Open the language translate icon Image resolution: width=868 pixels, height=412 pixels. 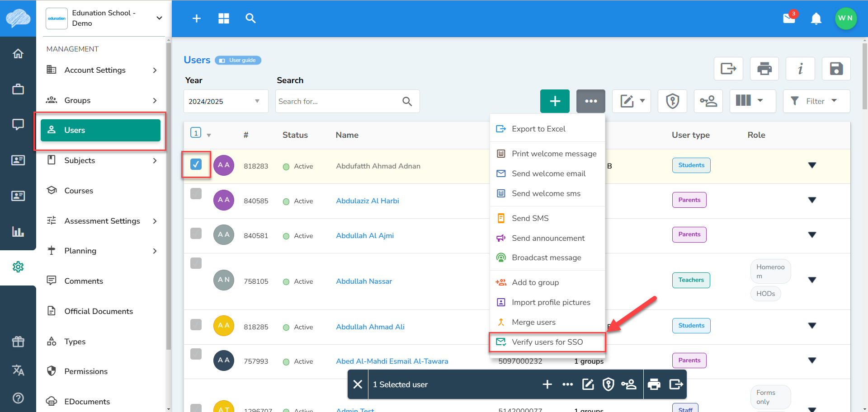click(x=18, y=370)
